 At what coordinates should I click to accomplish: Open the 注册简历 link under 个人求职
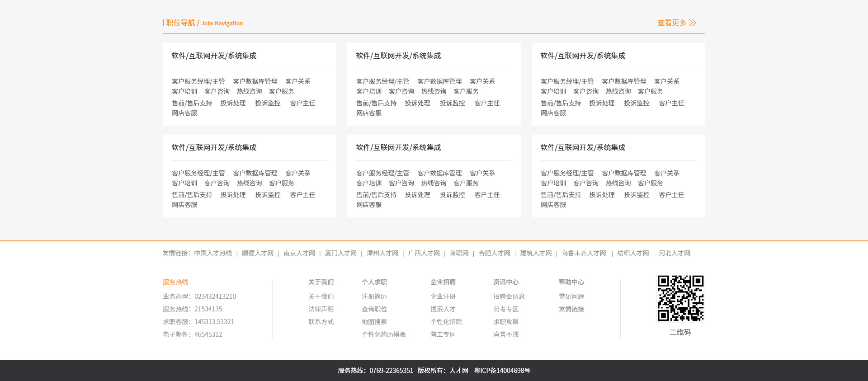[x=374, y=297]
